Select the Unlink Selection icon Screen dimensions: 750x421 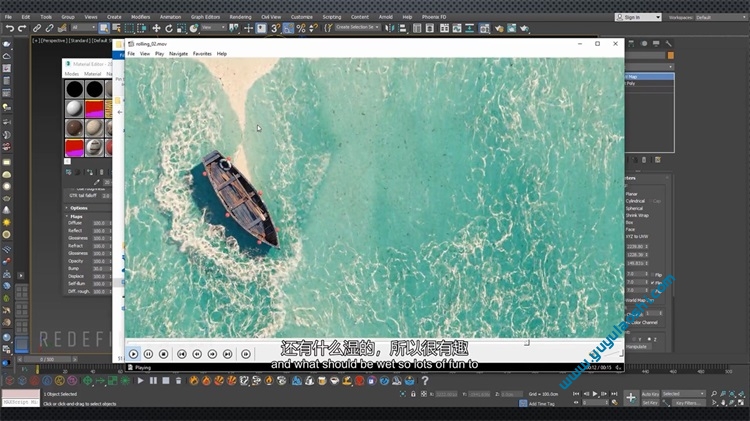click(x=49, y=29)
